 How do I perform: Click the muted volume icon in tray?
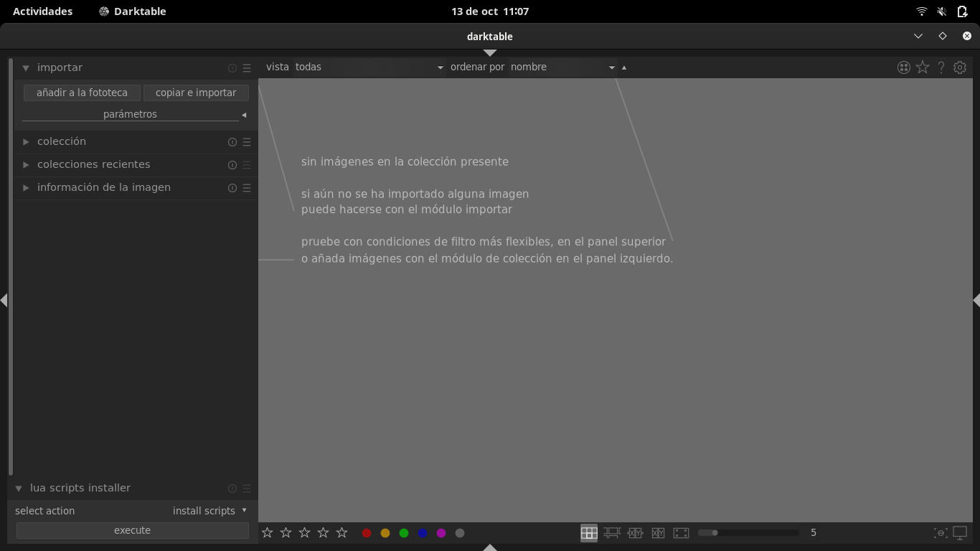pyautogui.click(x=942, y=11)
